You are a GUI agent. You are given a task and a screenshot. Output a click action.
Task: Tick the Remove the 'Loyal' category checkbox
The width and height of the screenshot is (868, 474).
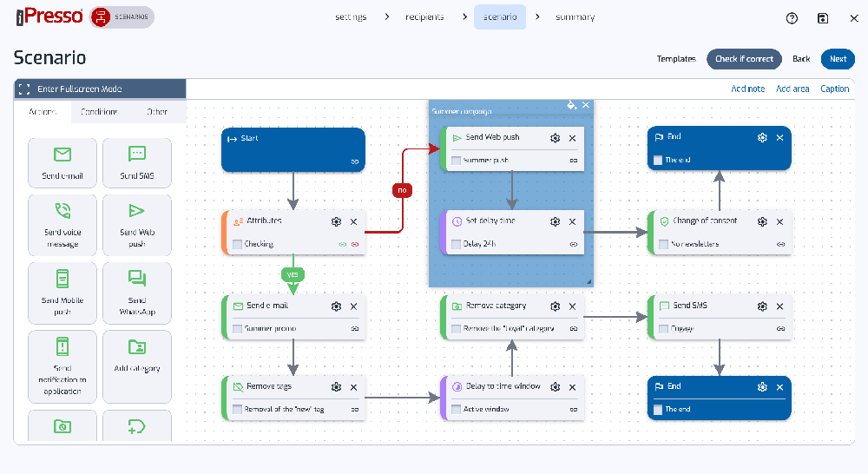(457, 329)
